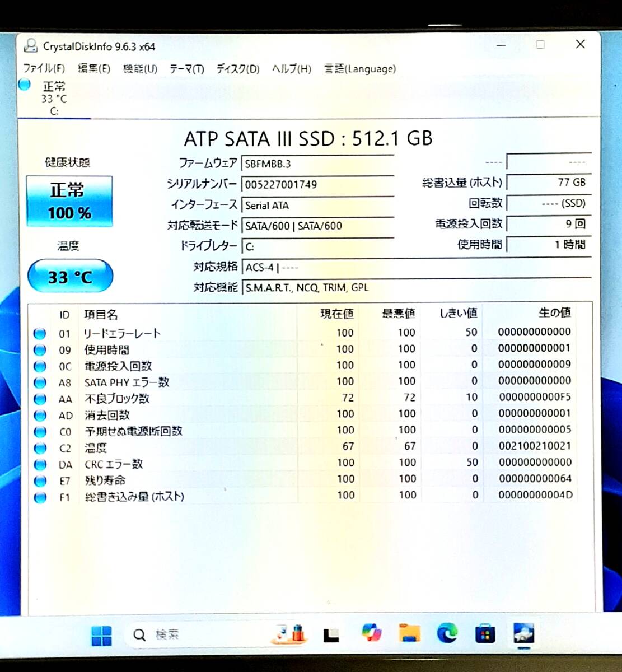Click the 33 °C temperature button

click(70, 276)
